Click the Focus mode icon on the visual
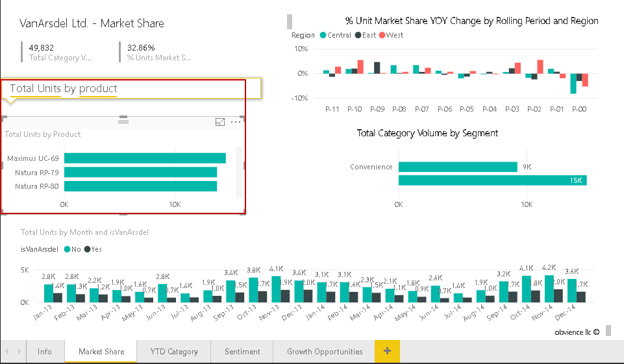Viewport: 624px width, 364px height. pos(220,122)
